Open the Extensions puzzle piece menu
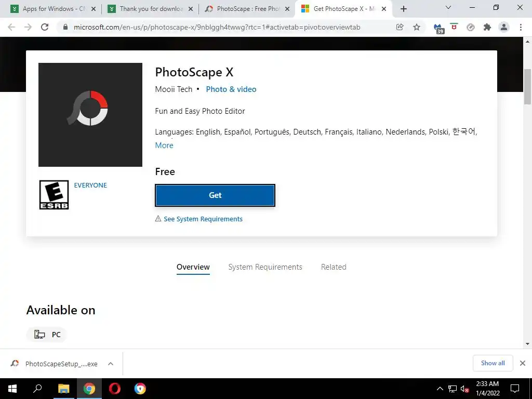This screenshot has width=532, height=399. coord(487,27)
